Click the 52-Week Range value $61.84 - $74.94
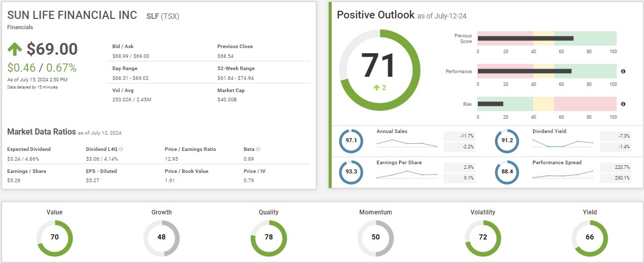Image resolution: width=644 pixels, height=263 pixels. (236, 78)
